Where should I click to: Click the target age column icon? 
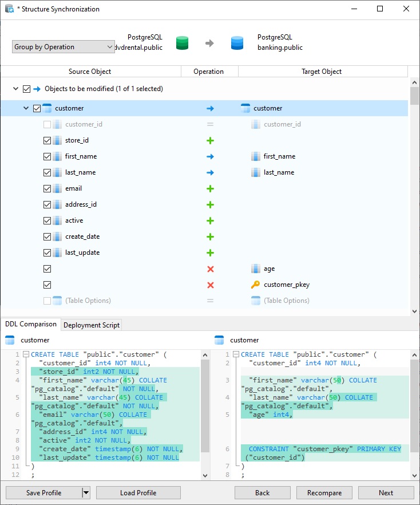point(256,269)
